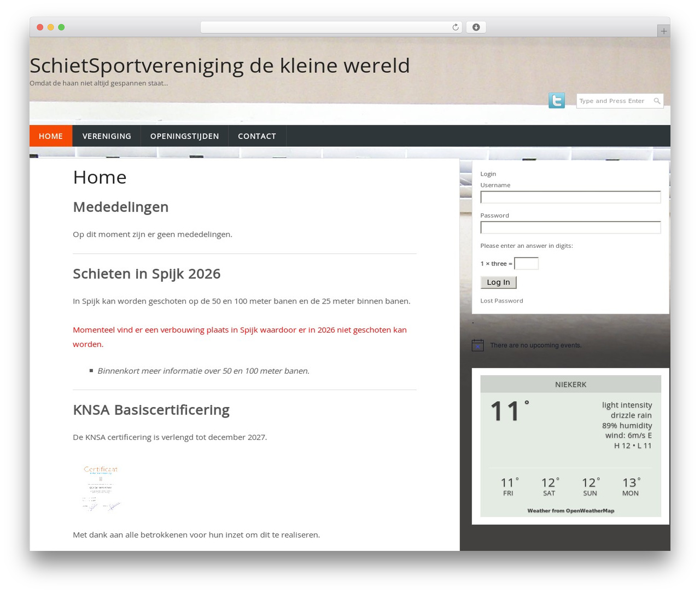This screenshot has width=700, height=593.
Task: Click the 'Omdat de haan niet altijd gespannen staat' tagline
Action: pyautogui.click(x=99, y=83)
